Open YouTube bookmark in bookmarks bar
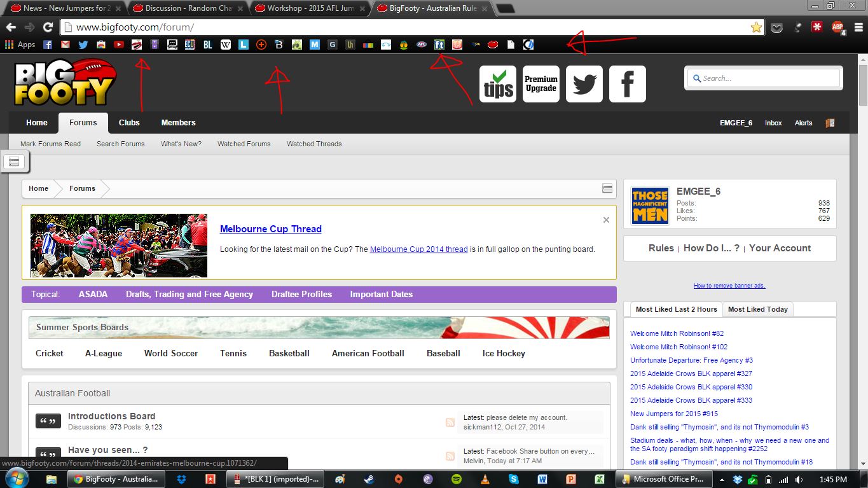 pos(118,45)
